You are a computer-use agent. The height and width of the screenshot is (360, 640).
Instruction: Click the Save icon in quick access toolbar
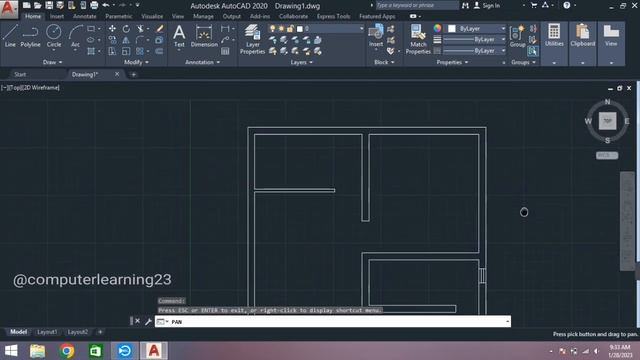[49, 5]
